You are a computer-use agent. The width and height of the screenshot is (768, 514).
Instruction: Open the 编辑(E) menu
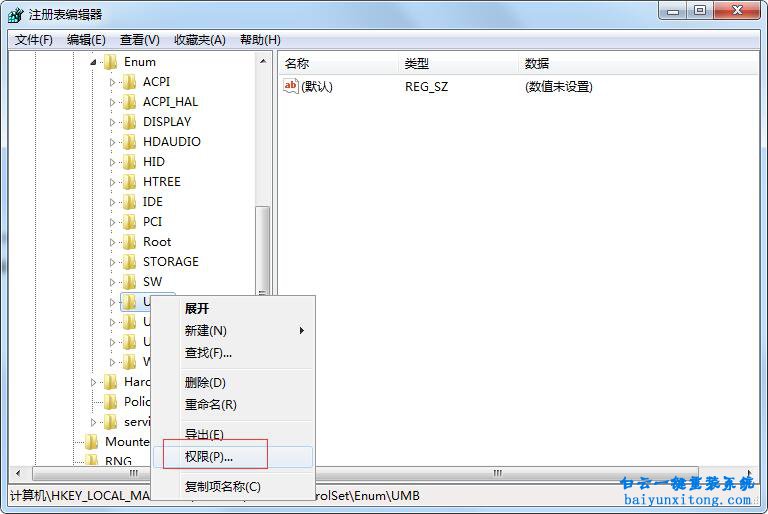pyautogui.click(x=86, y=40)
